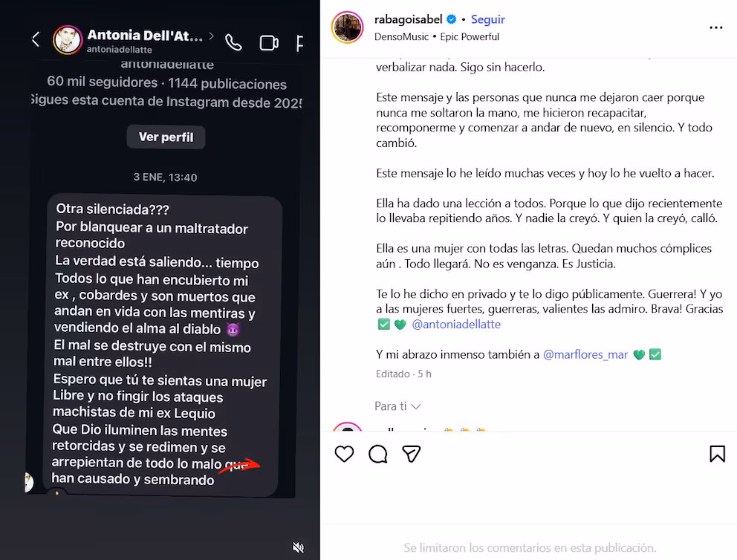Open the @marflores_mar mention link
737x560 pixels.
coord(585,354)
